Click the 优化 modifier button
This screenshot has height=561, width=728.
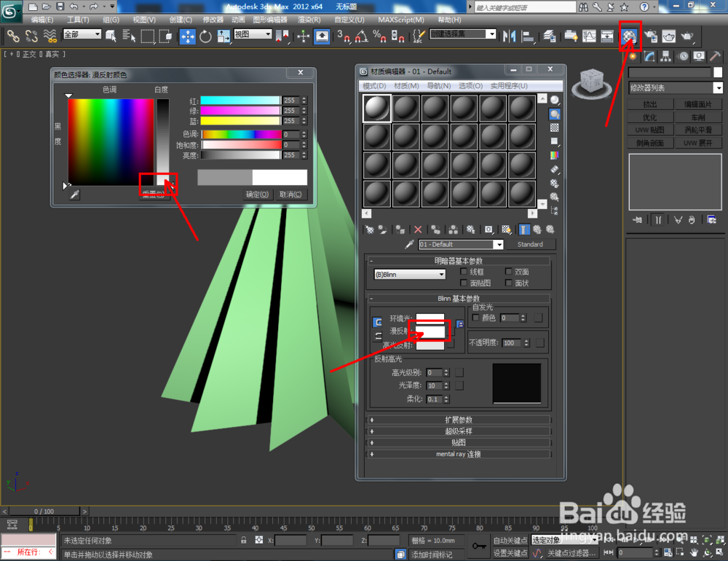click(x=650, y=117)
